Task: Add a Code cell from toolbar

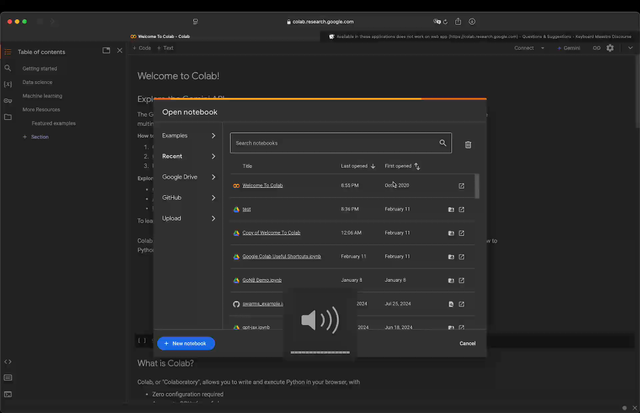Action: point(142,48)
